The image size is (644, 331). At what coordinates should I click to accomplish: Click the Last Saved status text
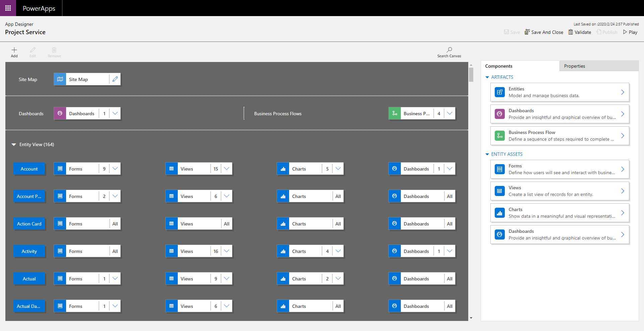click(606, 24)
